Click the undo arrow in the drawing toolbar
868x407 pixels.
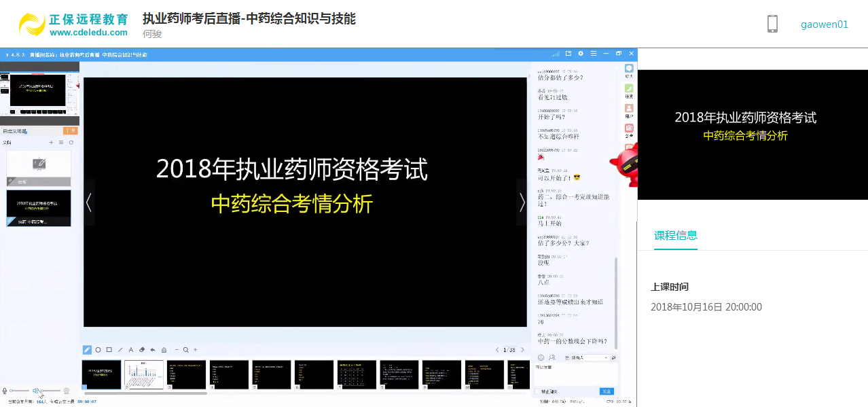click(x=153, y=350)
